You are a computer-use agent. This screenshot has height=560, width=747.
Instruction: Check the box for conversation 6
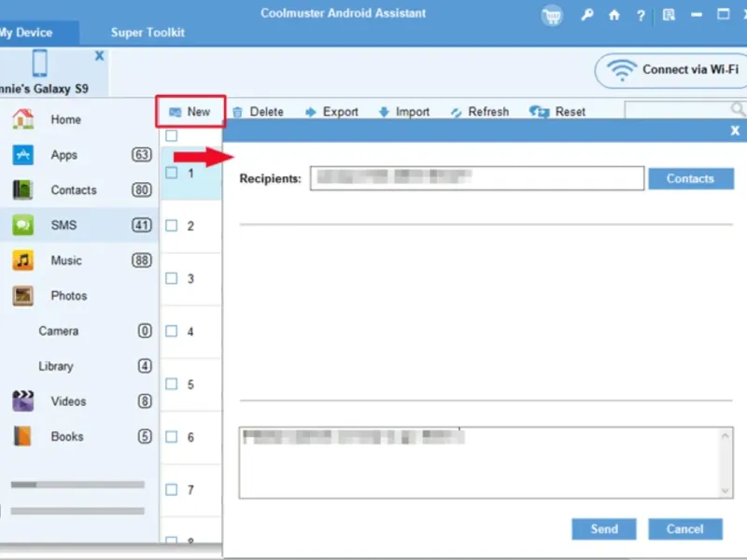pyautogui.click(x=172, y=437)
